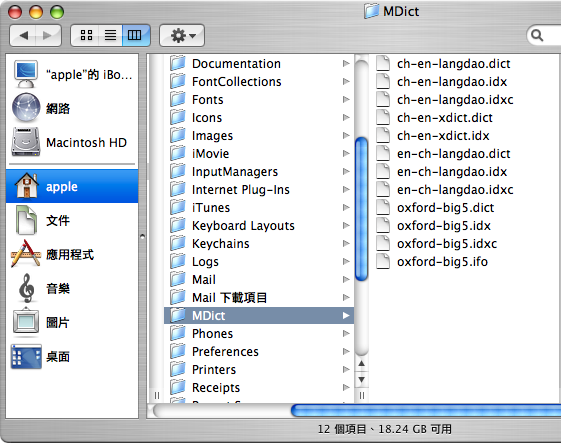The image size is (561, 443).
Task: Select file ch-en-xdict.dict
Action: [435, 118]
